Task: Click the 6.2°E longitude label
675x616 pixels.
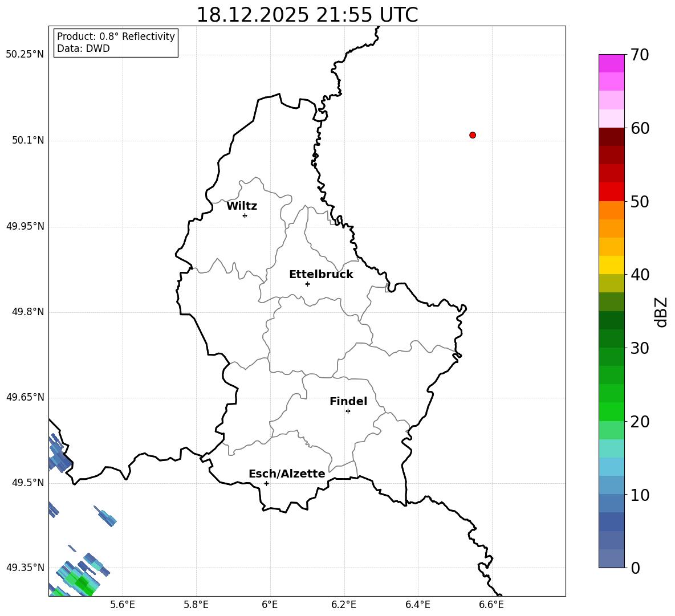Action: pos(344,605)
